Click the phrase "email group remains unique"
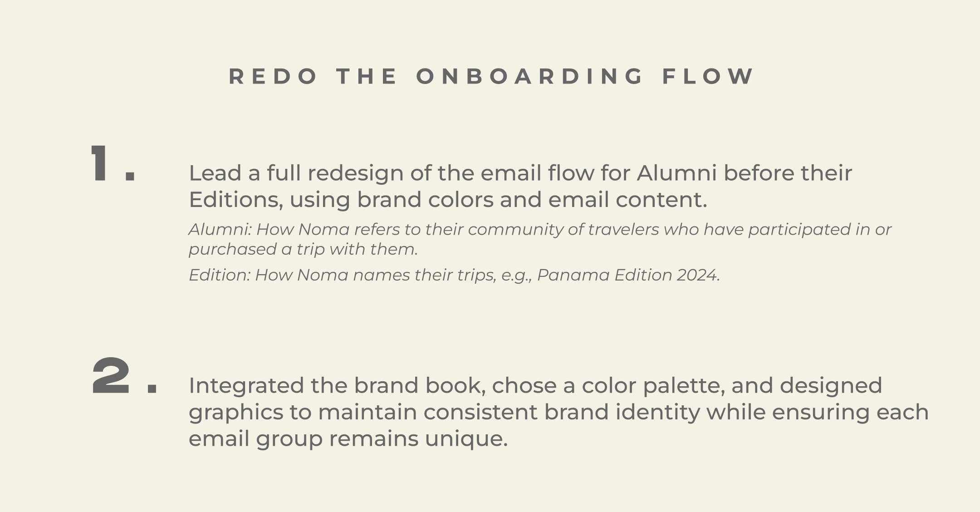Viewport: 980px width, 512px height. [348, 439]
